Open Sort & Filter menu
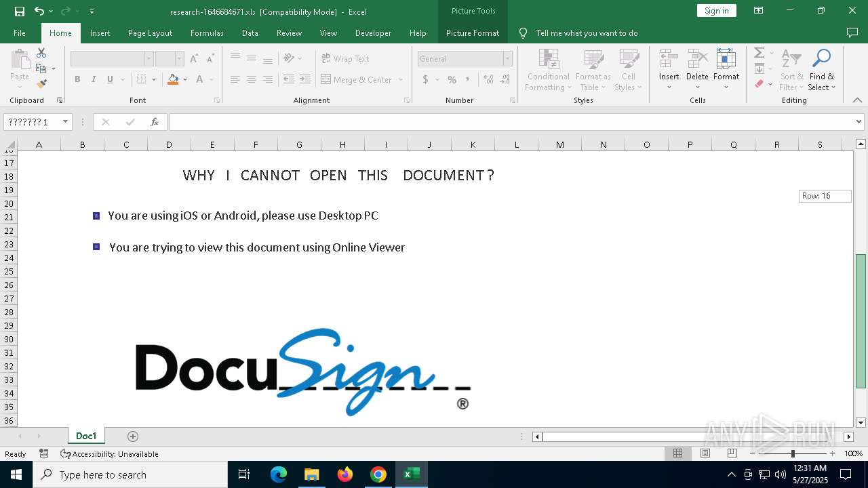 click(791, 70)
